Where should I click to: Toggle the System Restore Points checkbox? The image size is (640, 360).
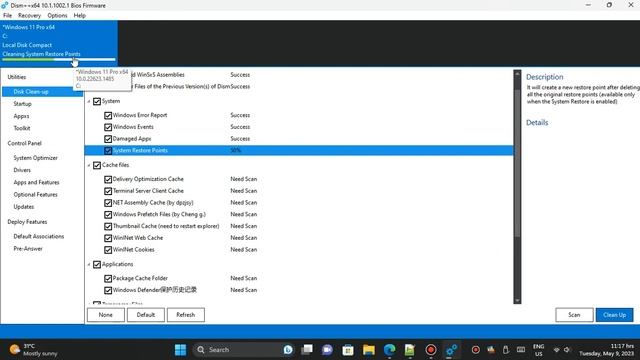108,151
